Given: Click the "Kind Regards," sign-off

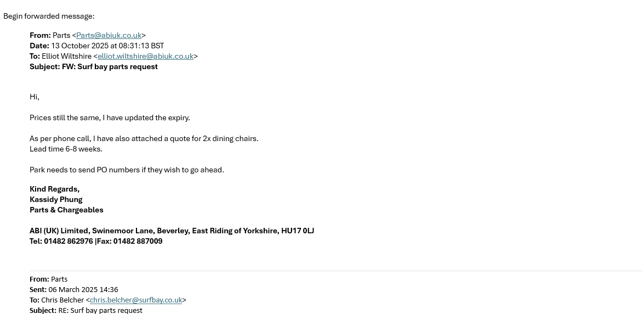Looking at the screenshot, I should click(54, 189).
